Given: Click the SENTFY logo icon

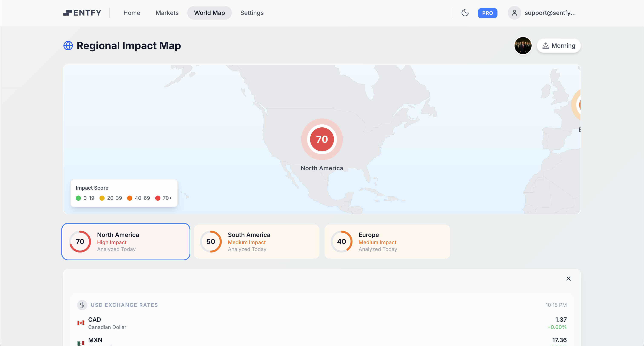Looking at the screenshot, I should click(x=68, y=13).
